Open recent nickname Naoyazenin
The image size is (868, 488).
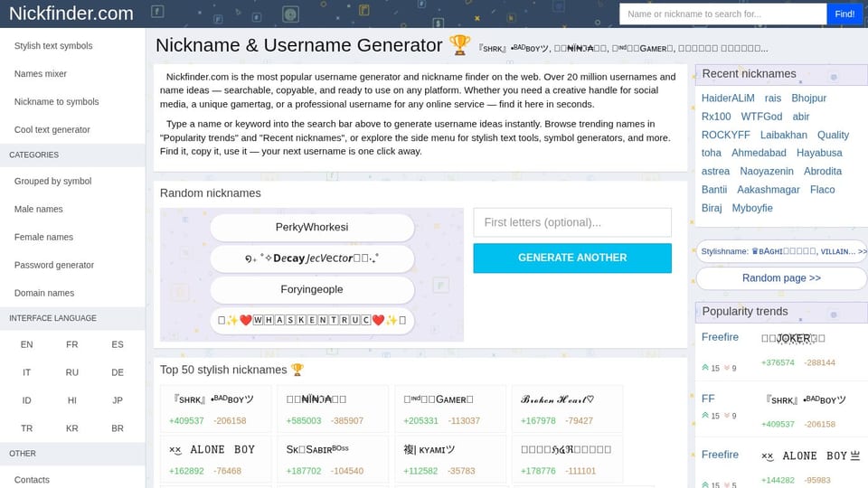[767, 172]
